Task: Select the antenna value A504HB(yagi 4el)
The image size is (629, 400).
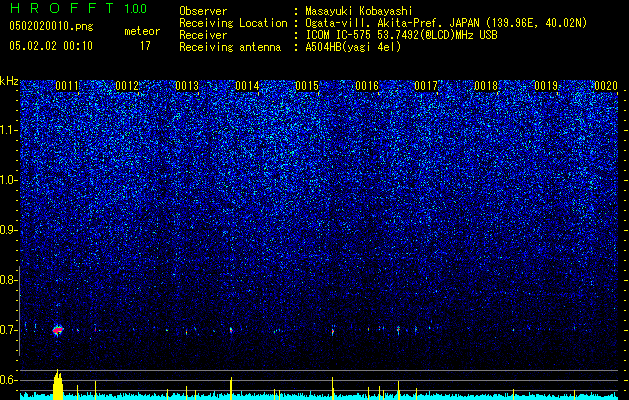Action: (x=353, y=47)
